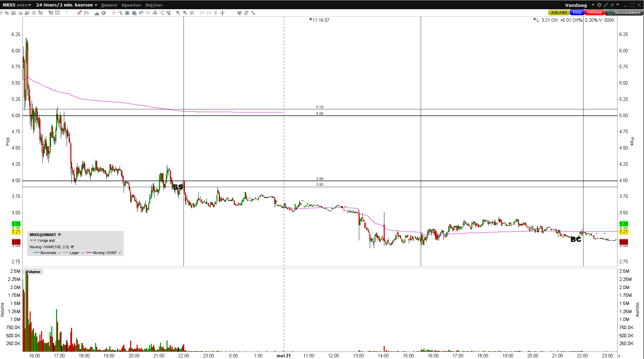Open the Vandaag period dropdown arrow

coord(593,5)
